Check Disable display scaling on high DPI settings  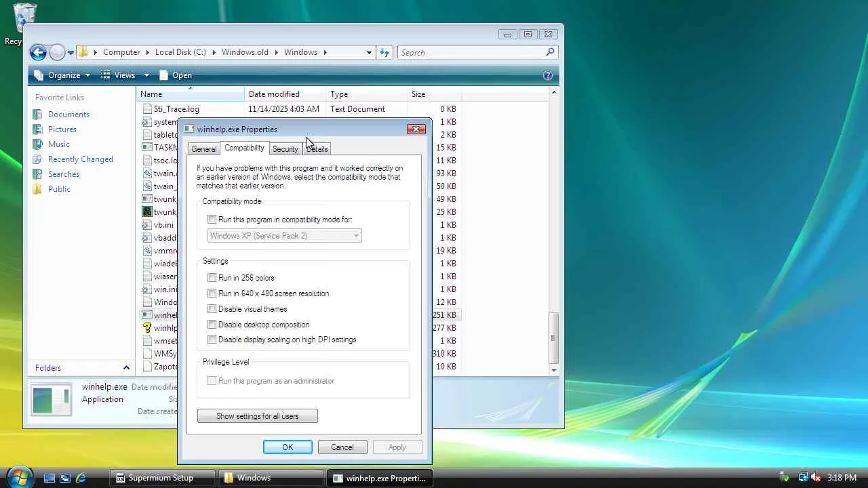point(212,340)
